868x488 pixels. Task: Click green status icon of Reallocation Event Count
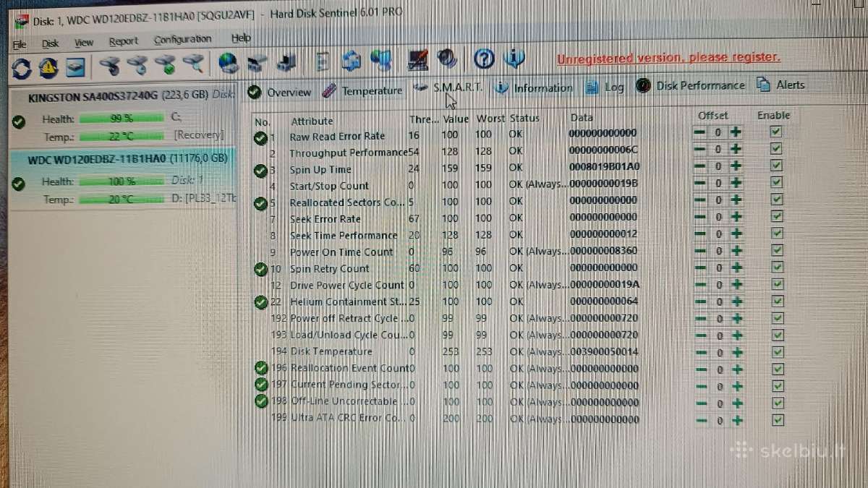click(261, 369)
